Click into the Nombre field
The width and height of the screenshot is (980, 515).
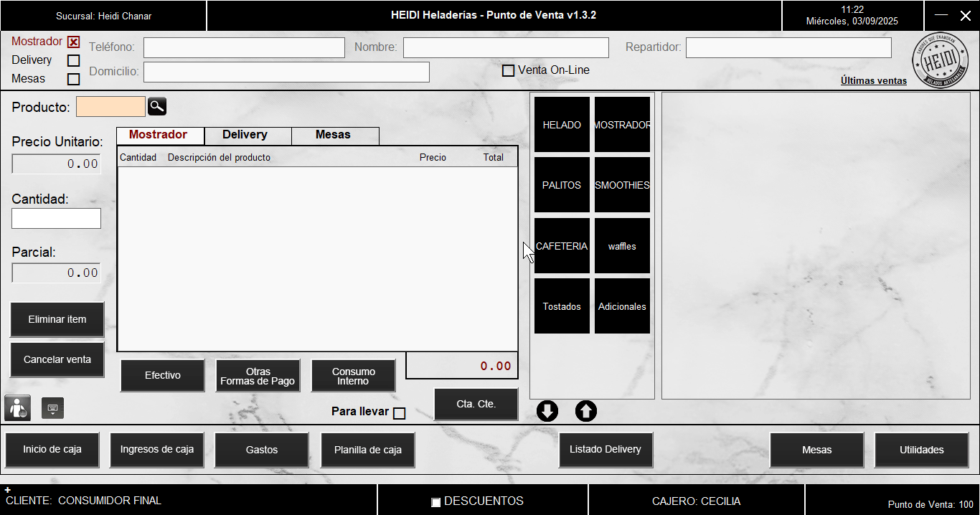(x=506, y=47)
